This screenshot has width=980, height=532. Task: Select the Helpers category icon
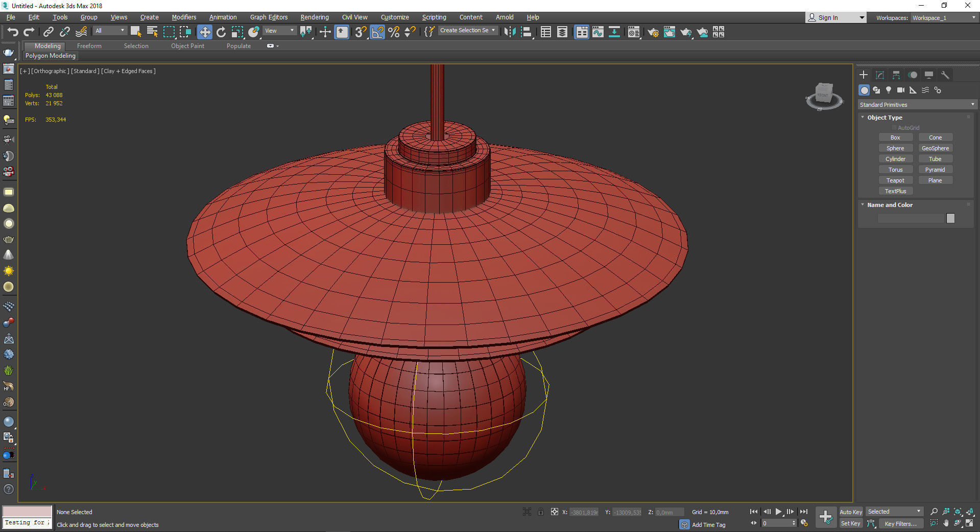[x=913, y=90]
